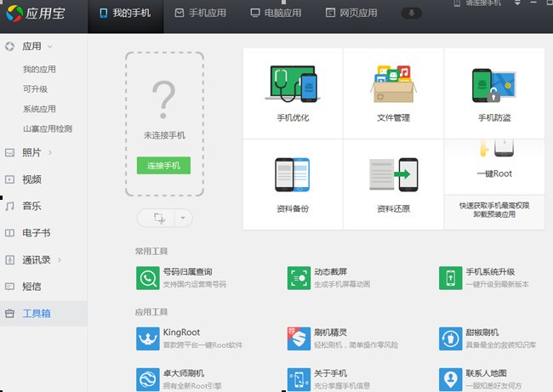Viewport: 553px width, 392px height.
Task: Click the 应用宝 logo
Action: 36,14
